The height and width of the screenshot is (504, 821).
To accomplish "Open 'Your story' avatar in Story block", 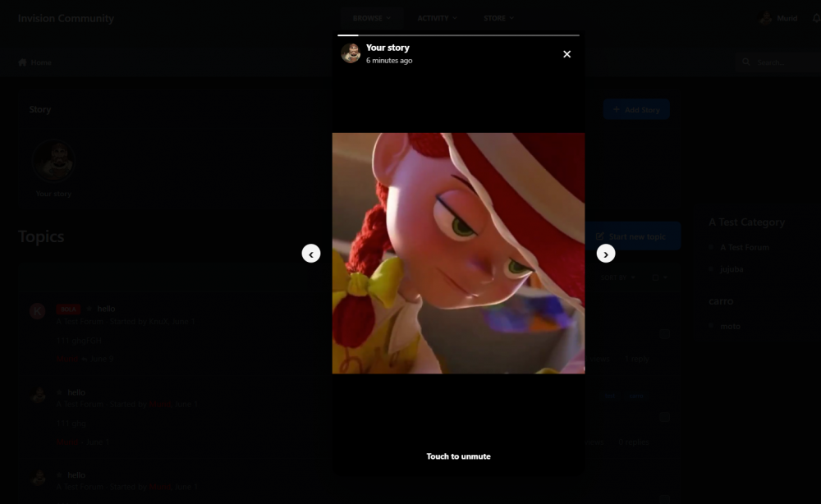I will tap(53, 161).
